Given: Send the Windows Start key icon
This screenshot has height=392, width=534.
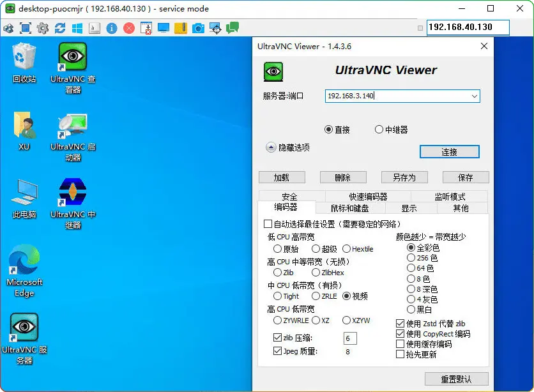Looking at the screenshot, I should [77, 28].
